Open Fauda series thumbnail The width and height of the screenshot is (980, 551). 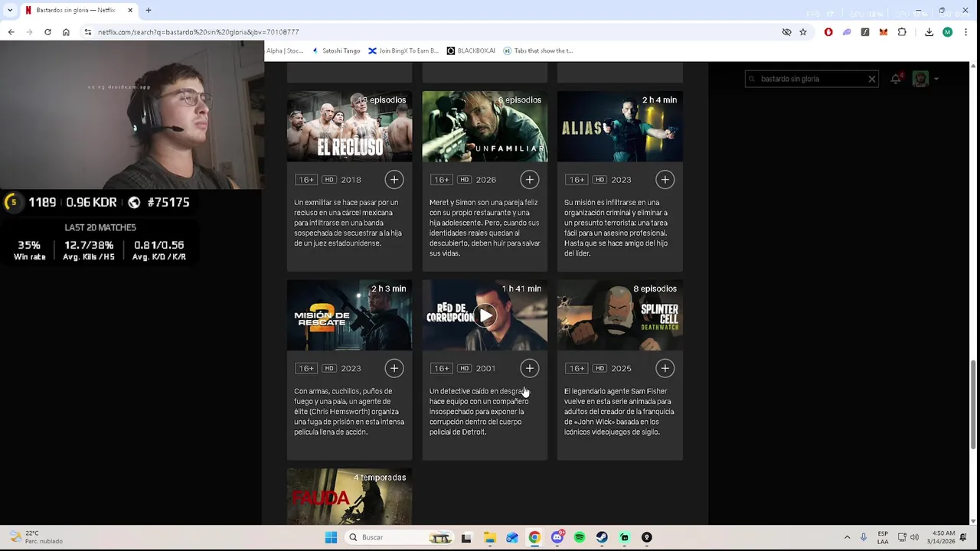[349, 497]
